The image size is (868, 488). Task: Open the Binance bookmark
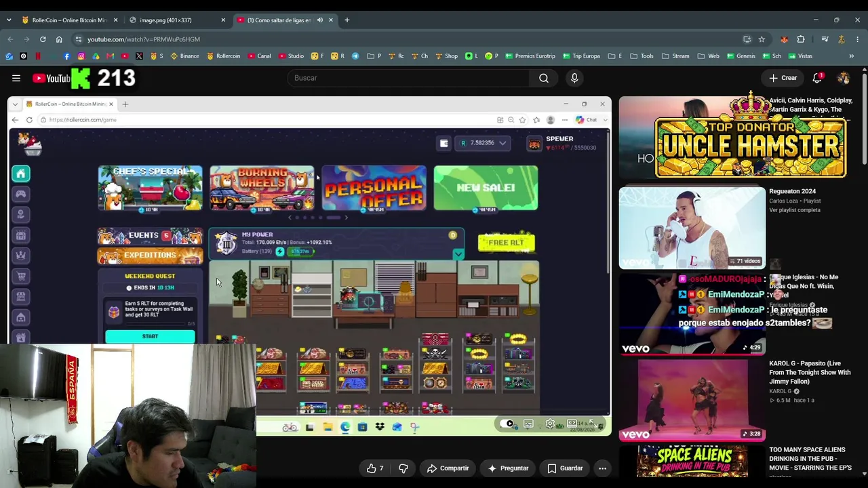pyautogui.click(x=184, y=56)
